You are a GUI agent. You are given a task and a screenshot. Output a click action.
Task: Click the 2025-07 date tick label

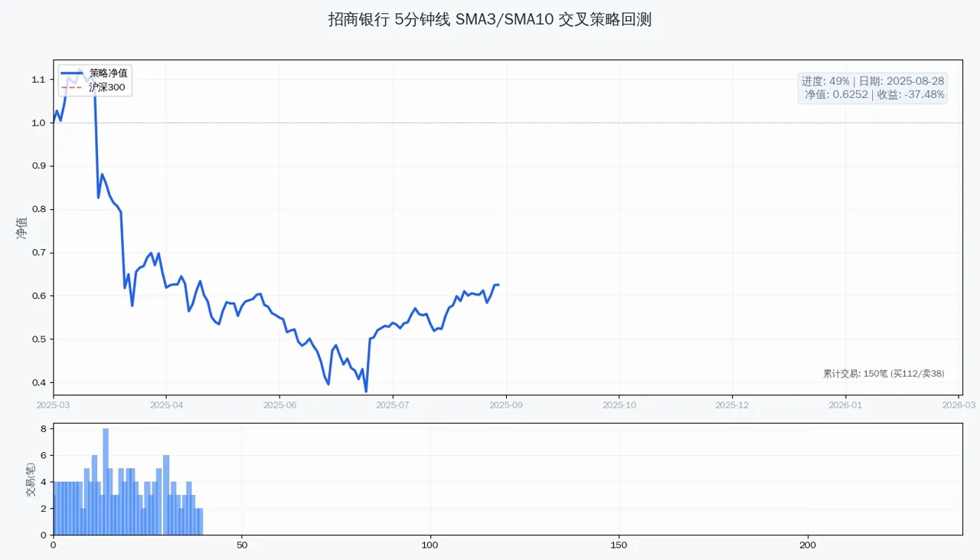click(x=393, y=404)
